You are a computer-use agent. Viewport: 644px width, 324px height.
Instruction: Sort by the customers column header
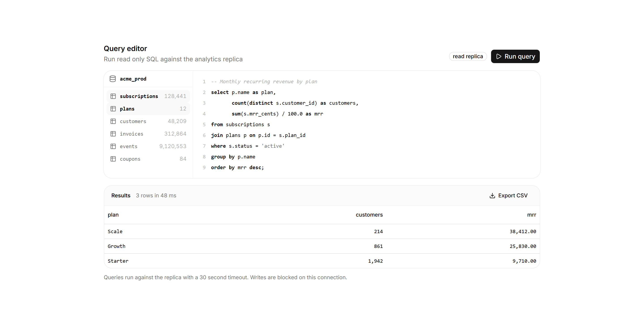[x=369, y=215]
